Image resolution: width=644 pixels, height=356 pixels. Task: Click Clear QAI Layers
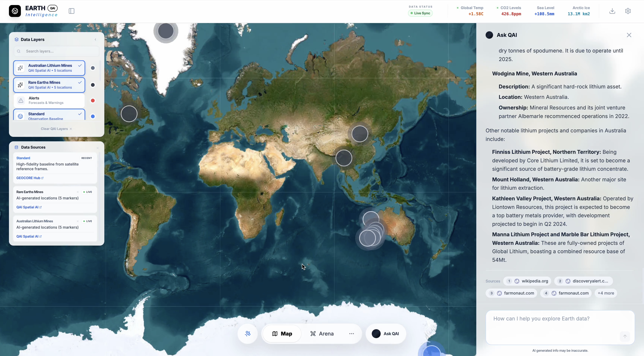click(x=56, y=129)
